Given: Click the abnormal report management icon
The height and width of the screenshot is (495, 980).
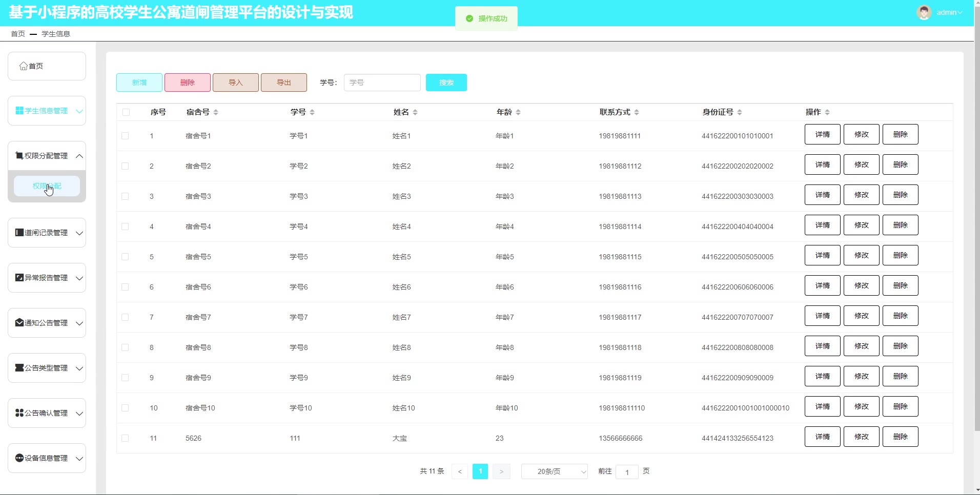Looking at the screenshot, I should point(19,278).
